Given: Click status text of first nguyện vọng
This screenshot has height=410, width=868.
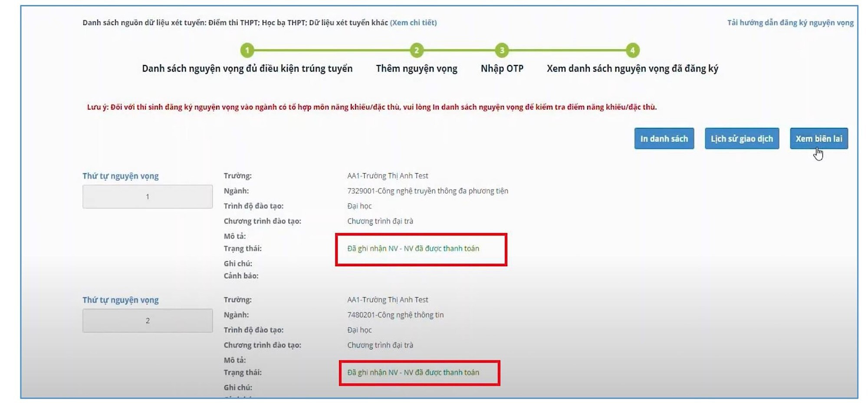Looking at the screenshot, I should (x=413, y=248).
